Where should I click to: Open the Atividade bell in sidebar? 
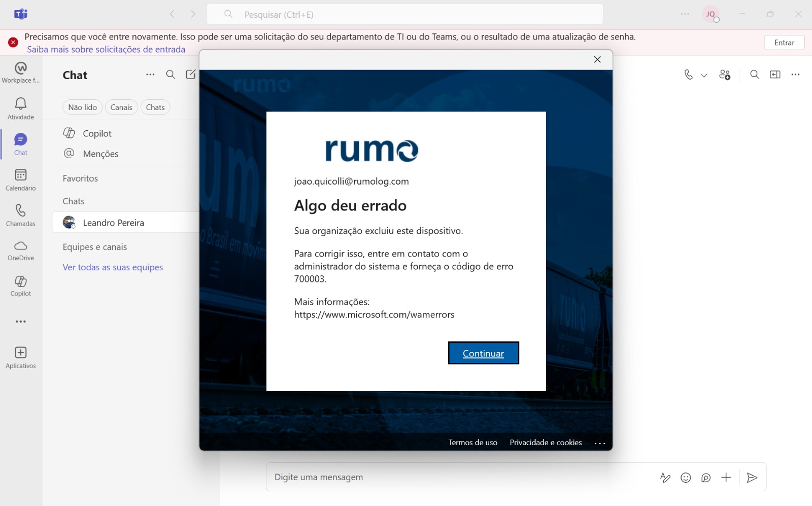tap(21, 109)
